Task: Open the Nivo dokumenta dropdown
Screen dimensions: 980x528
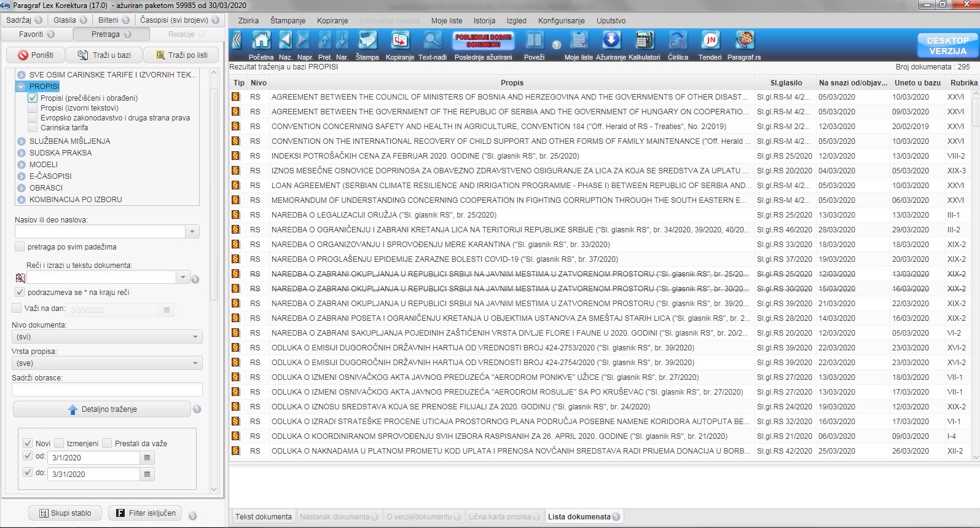Action: click(x=107, y=337)
